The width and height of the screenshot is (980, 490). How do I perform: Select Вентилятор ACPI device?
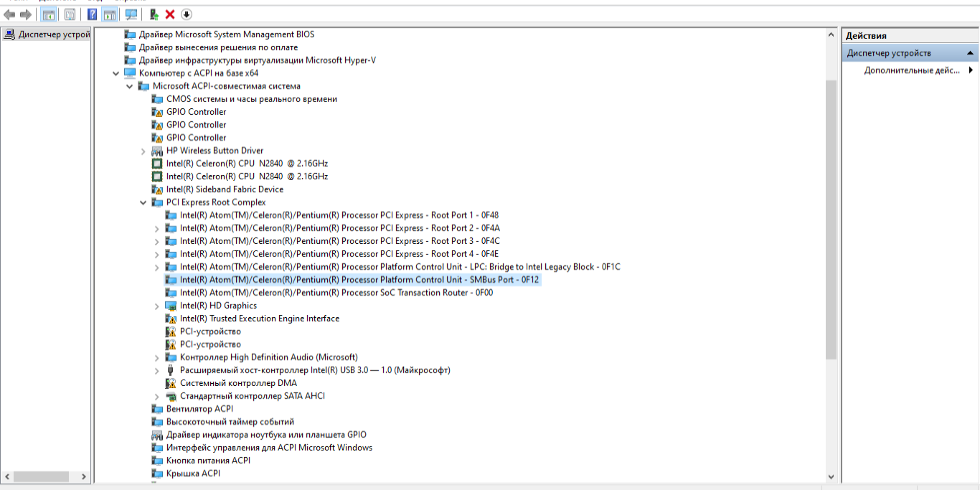[x=199, y=409]
